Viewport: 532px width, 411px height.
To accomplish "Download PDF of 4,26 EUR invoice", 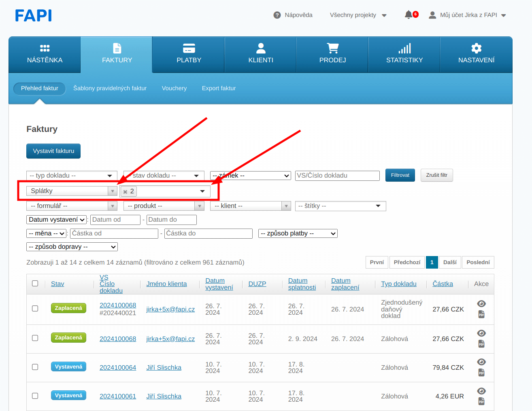I will [481, 401].
